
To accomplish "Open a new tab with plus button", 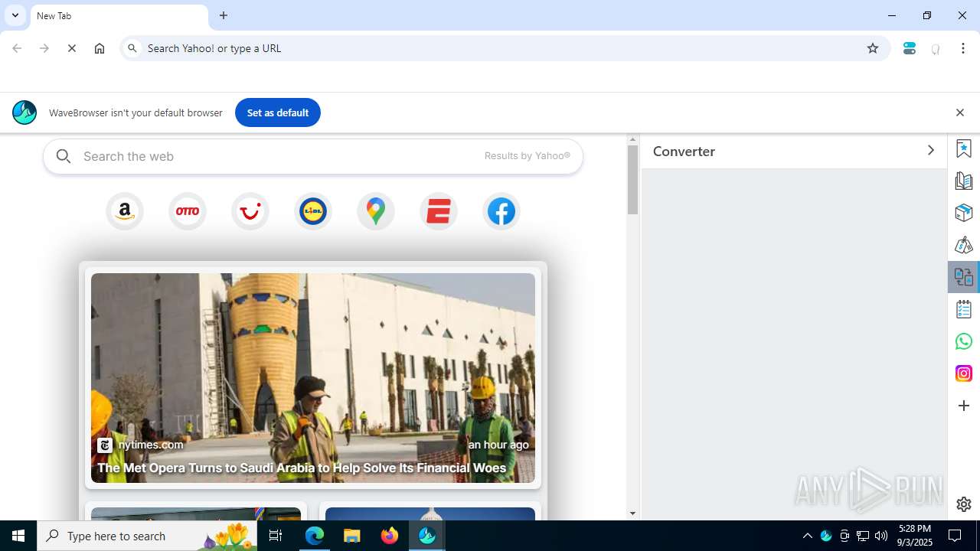I will (224, 15).
